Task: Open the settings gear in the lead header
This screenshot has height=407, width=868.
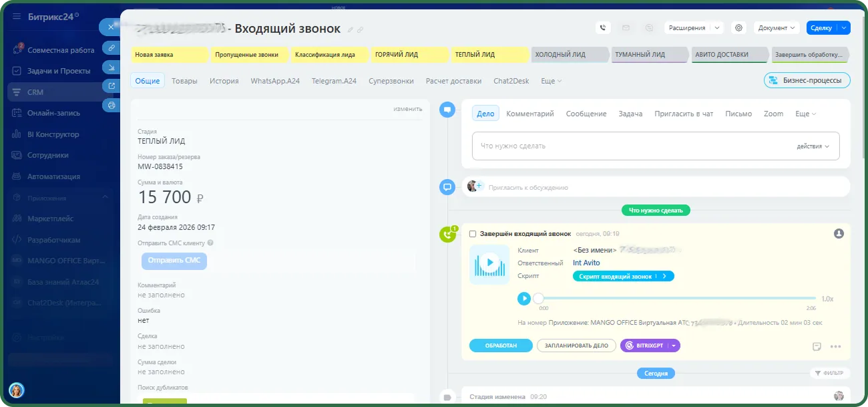Action: (738, 28)
